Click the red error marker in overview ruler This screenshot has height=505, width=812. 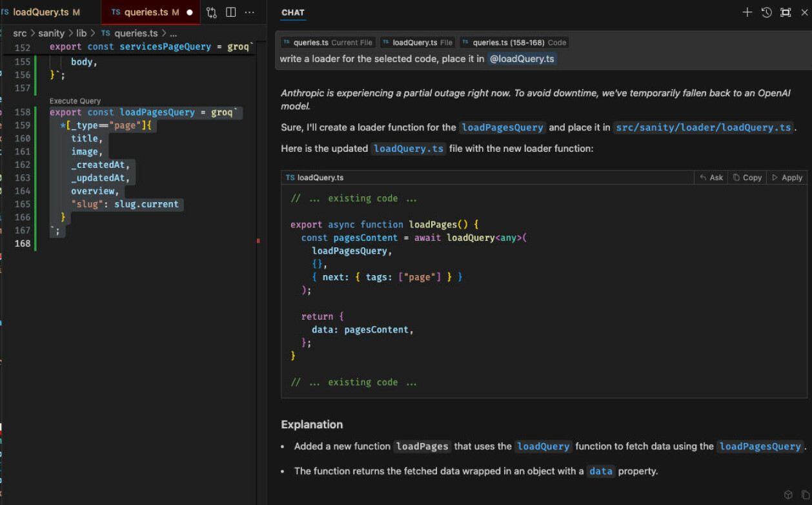point(259,241)
